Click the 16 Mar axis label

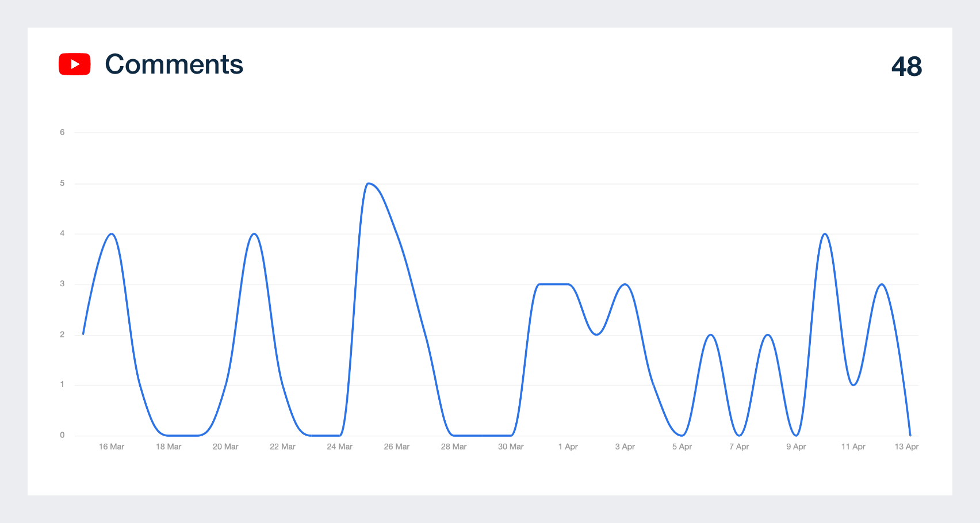point(112,447)
